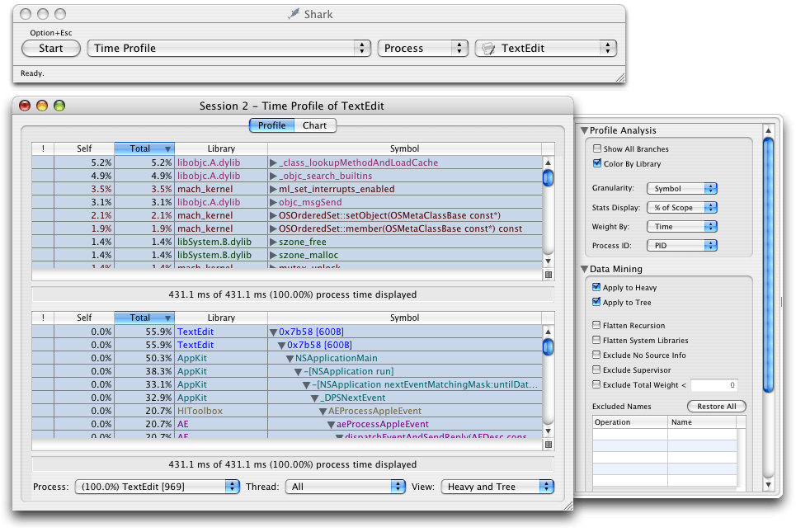The height and width of the screenshot is (532, 796).
Task: Select the Profile tab
Action: point(271,125)
